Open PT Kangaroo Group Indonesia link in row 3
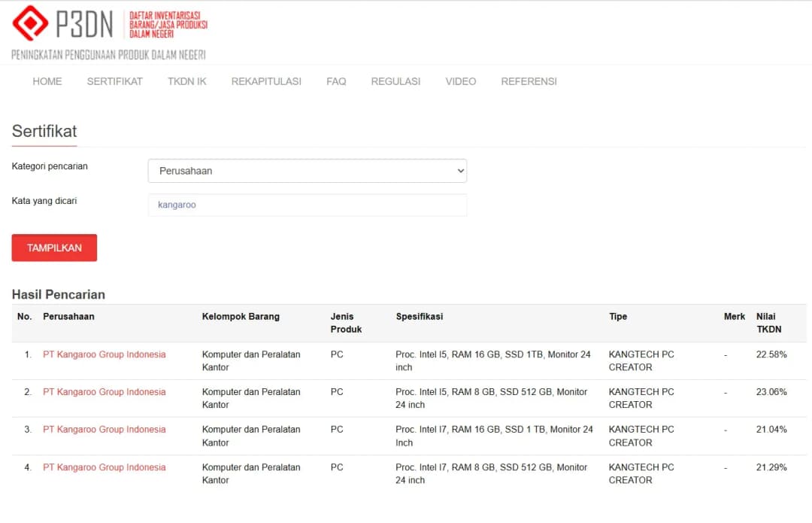Image resolution: width=812 pixels, height=523 pixels. (x=104, y=429)
